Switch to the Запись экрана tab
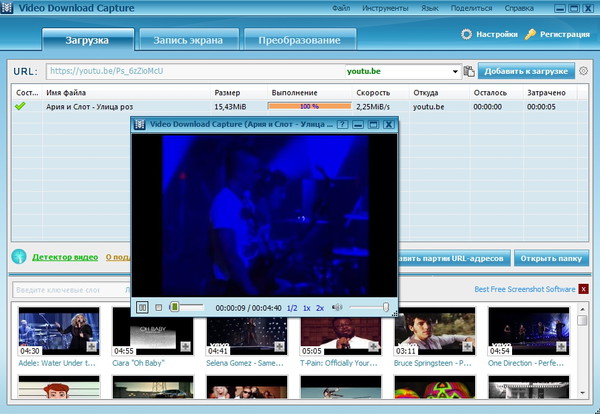Screen dimensions: 600x414 [188, 40]
